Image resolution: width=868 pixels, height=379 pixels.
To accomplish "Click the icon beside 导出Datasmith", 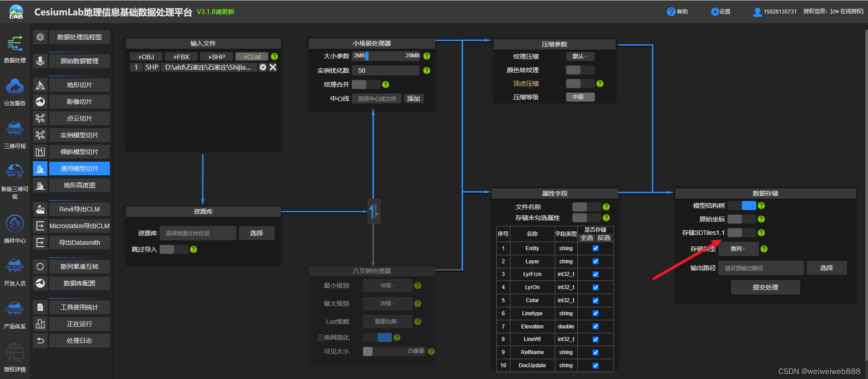I will 40,243.
